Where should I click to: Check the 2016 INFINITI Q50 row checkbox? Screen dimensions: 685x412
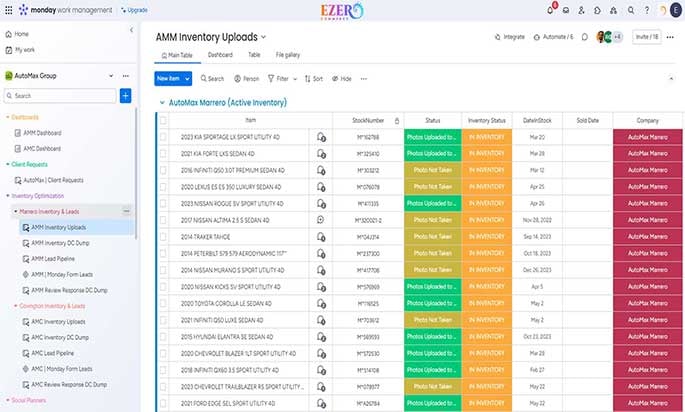163,170
